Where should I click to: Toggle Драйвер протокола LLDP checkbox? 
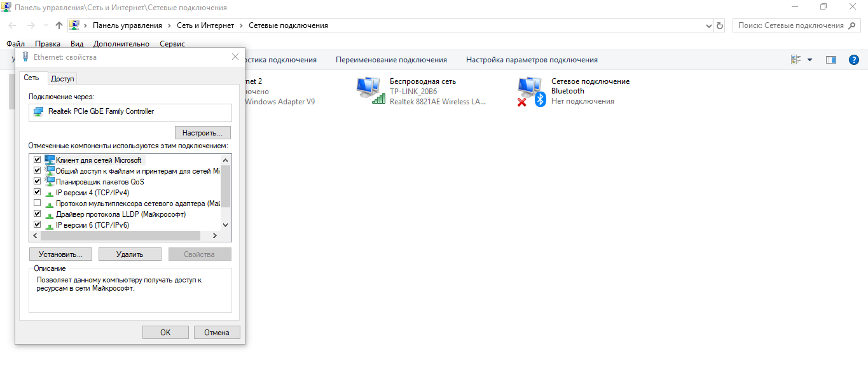click(x=37, y=214)
